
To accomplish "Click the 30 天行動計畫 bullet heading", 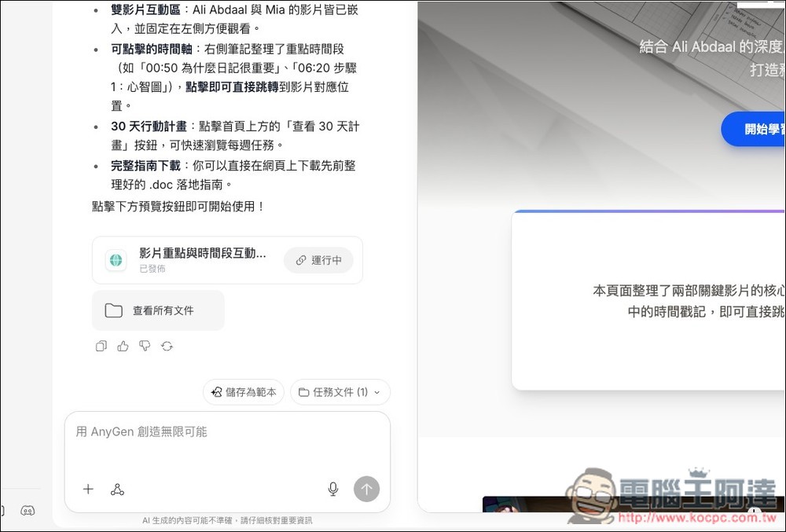I will [149, 127].
